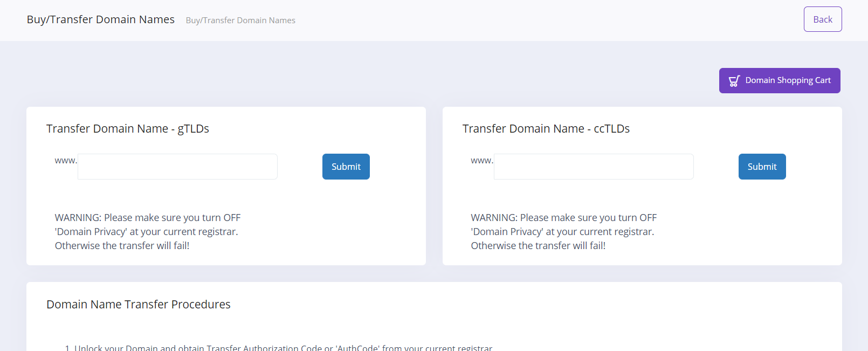The height and width of the screenshot is (351, 868).
Task: Click the Transfer Domain Name - ccTLDs heading
Action: (x=546, y=129)
